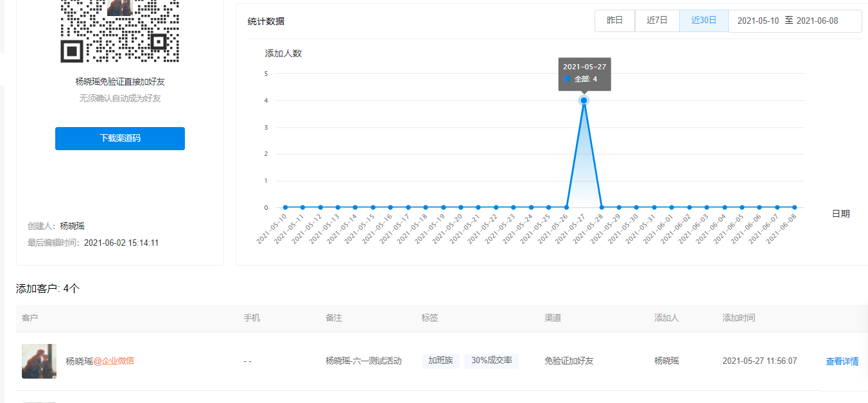The image size is (868, 403).
Task: Click the data point for 2021-05-10
Action: pyautogui.click(x=285, y=207)
